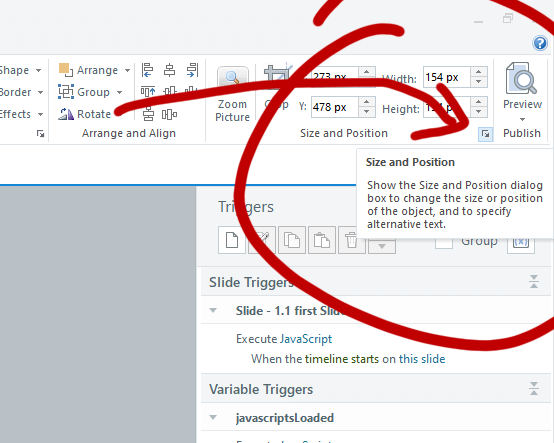
Task: Click the Align Left icon
Action: (x=147, y=70)
